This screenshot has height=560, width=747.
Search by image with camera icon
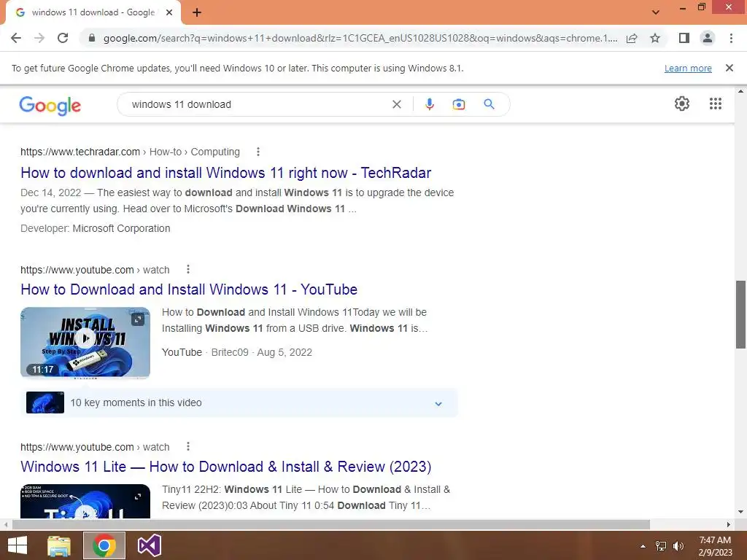[458, 104]
